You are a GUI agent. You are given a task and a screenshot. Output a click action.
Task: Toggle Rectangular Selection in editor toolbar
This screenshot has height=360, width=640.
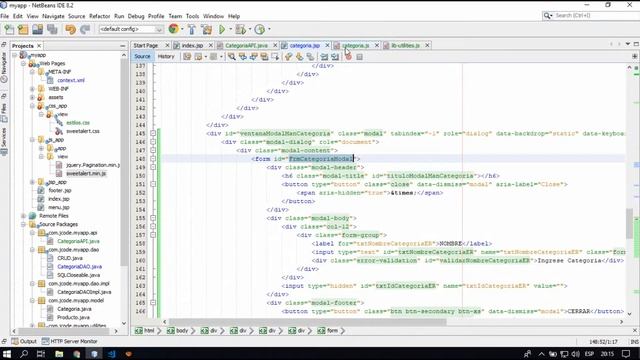click(275, 57)
